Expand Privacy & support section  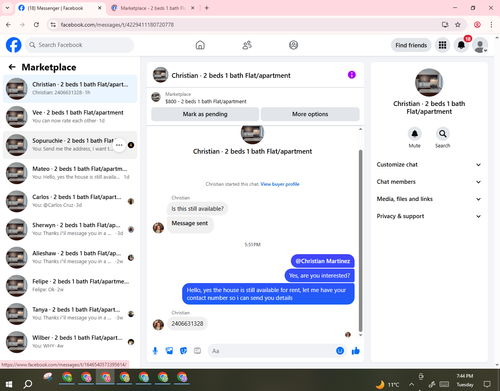coord(429,216)
